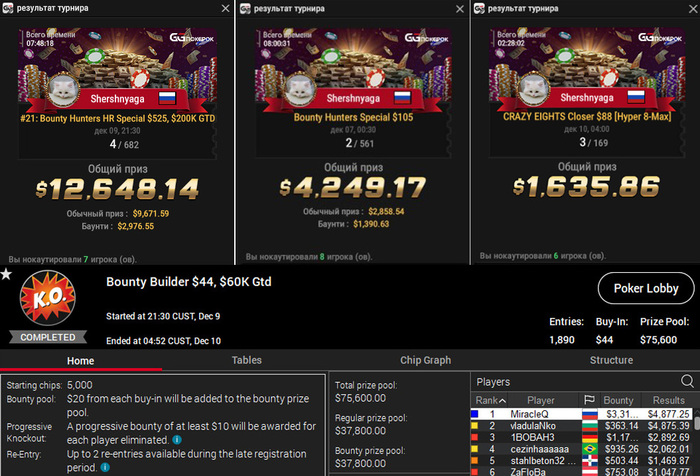
Task: Click the $2,976.55 bounty value
Action: pyautogui.click(x=136, y=226)
